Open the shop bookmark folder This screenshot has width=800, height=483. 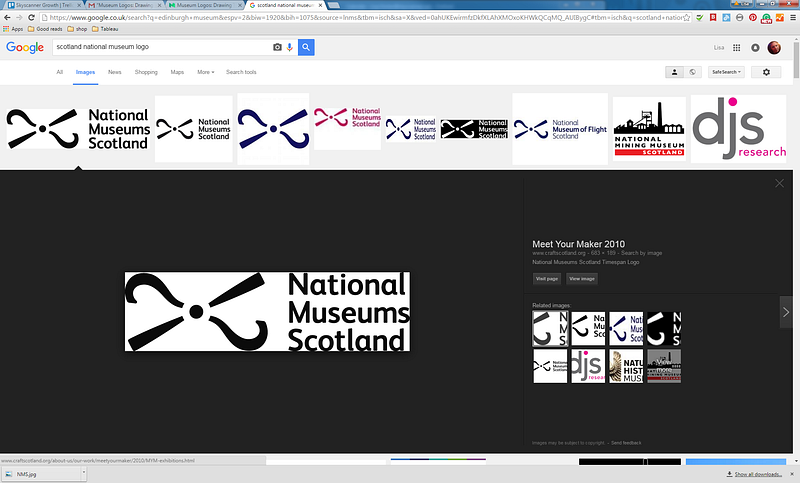pyautogui.click(x=77, y=29)
